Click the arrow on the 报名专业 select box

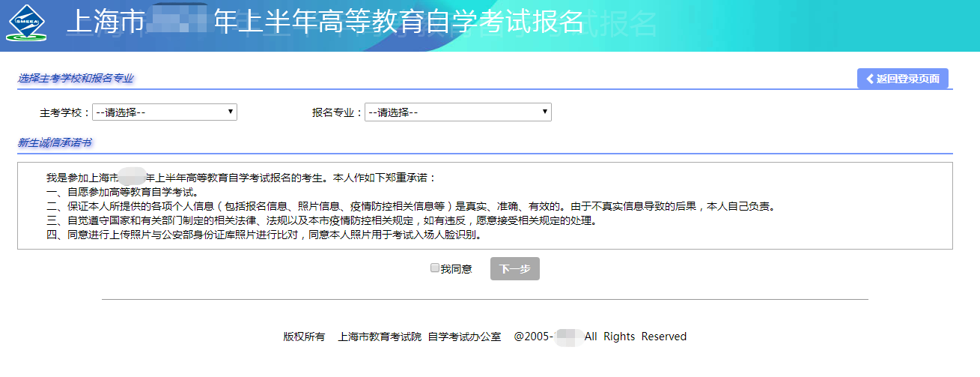[x=544, y=112]
